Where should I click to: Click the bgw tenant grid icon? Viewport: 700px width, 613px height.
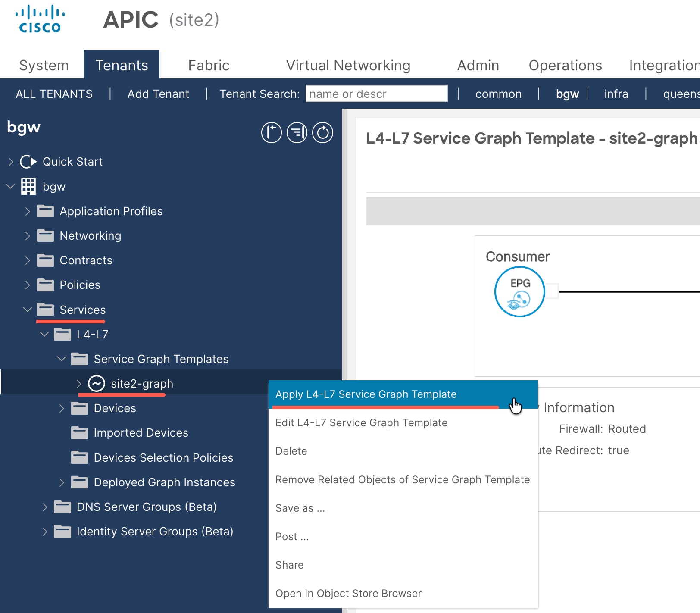coord(28,186)
